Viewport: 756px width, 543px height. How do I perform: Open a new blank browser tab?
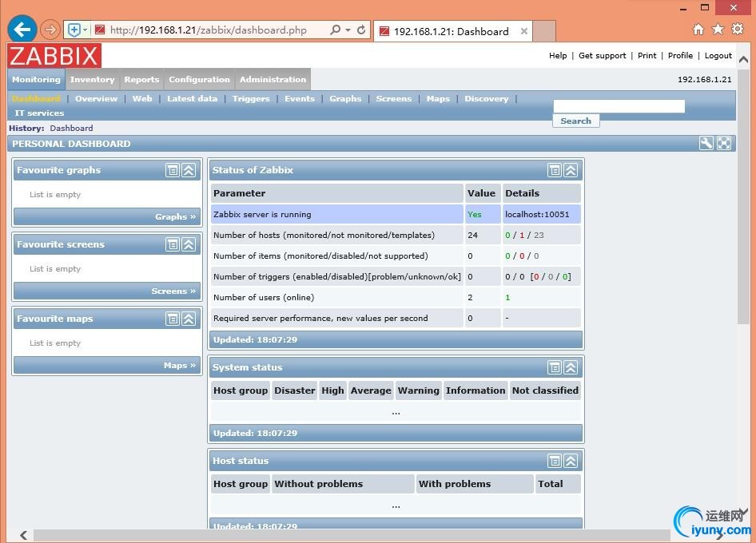tap(544, 31)
